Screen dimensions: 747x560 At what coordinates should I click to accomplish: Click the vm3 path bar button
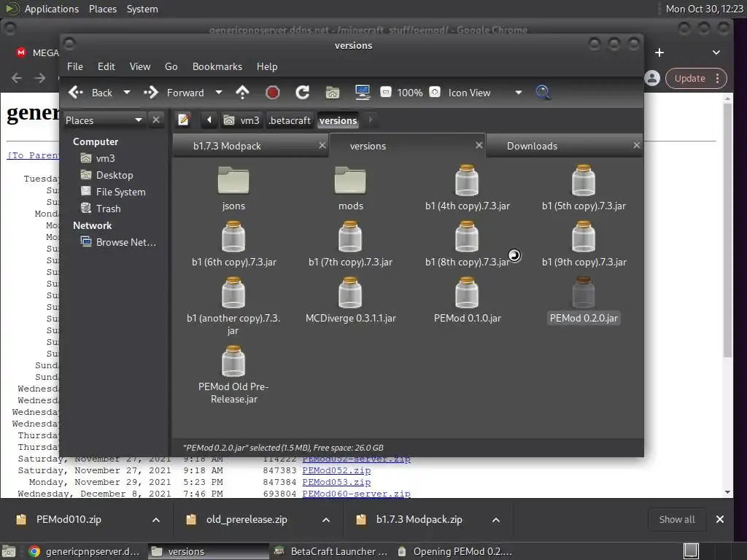pyautogui.click(x=241, y=120)
